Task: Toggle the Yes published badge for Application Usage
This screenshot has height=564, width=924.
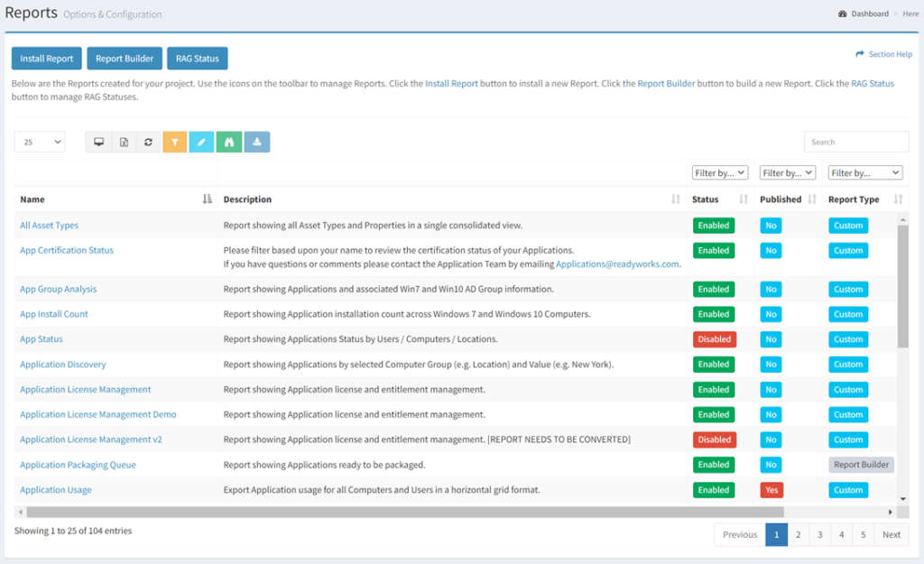Action: click(x=771, y=489)
